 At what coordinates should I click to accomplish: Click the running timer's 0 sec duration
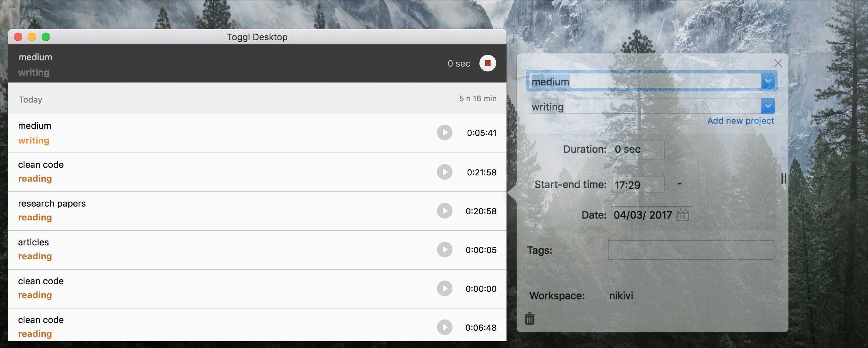(459, 63)
